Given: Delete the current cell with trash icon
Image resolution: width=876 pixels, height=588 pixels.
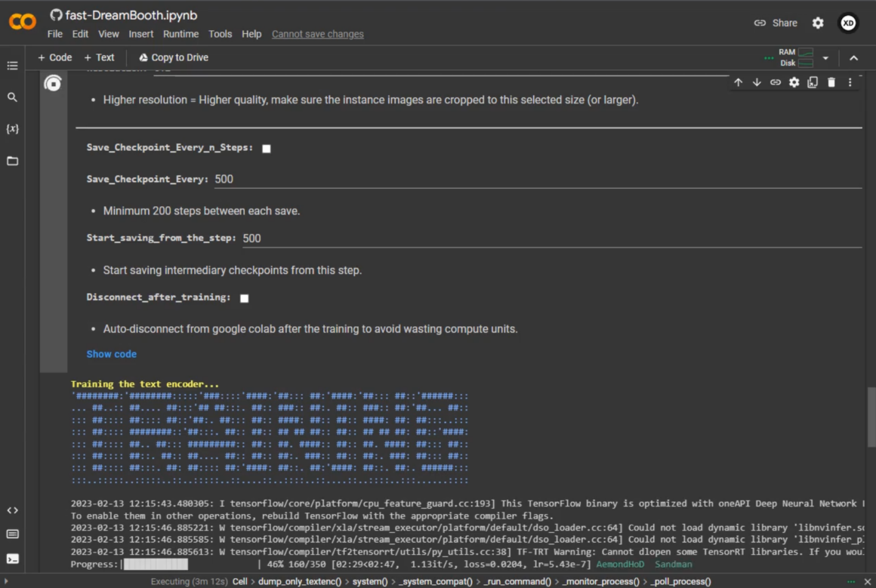Looking at the screenshot, I should pos(831,82).
